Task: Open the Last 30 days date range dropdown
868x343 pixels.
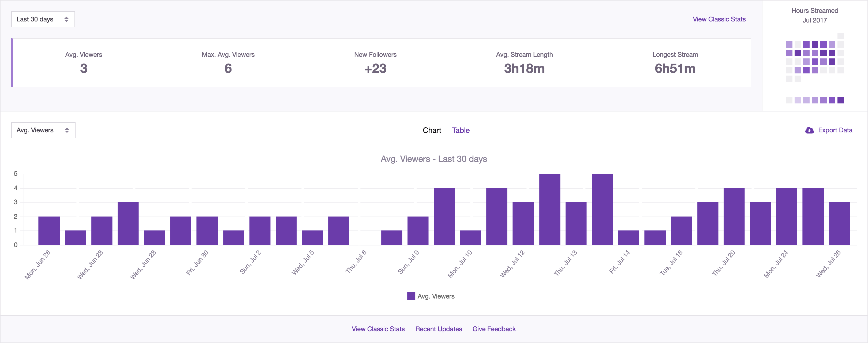Action: click(x=43, y=19)
